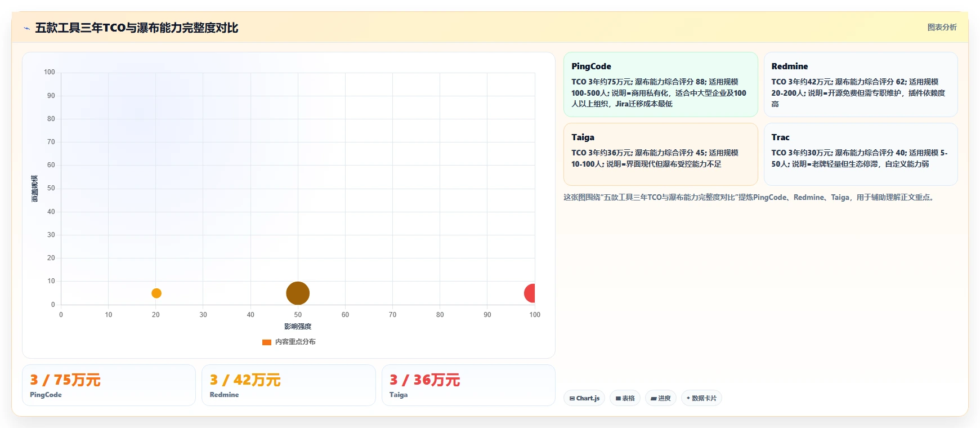Click the y-axis tick label 50
Screen dimensions: 980x428
click(x=51, y=188)
